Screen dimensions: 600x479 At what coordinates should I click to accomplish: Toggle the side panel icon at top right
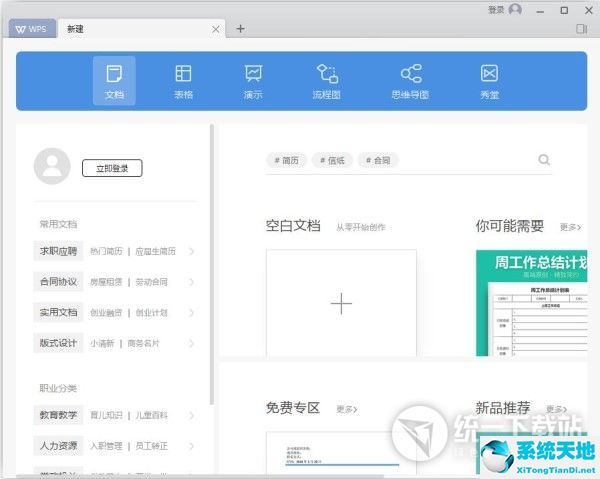[582, 29]
